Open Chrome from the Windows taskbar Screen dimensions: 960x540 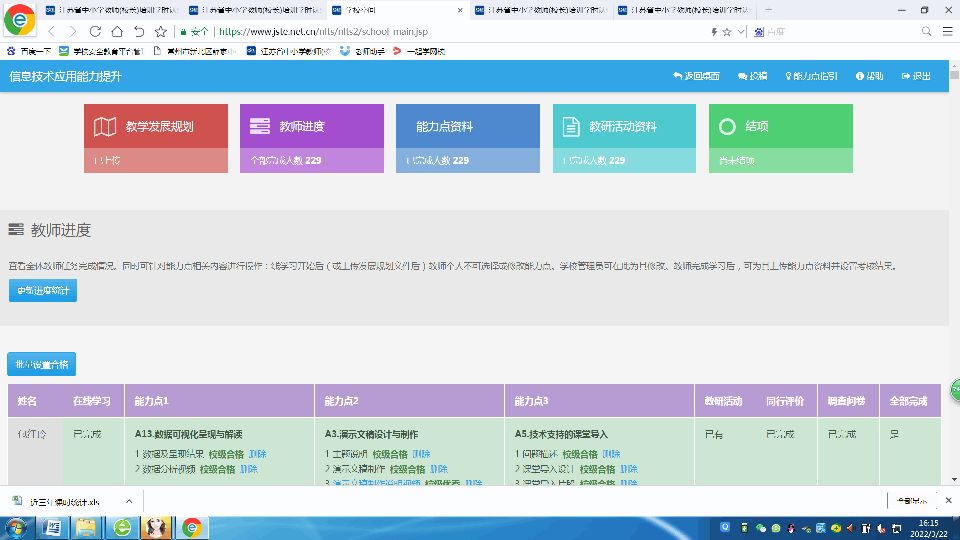[x=191, y=526]
